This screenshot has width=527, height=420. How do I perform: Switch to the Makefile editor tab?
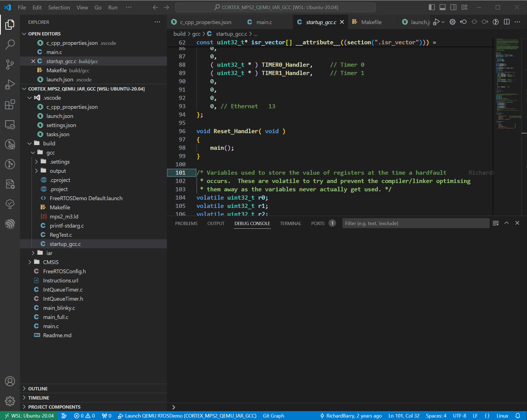coord(371,22)
